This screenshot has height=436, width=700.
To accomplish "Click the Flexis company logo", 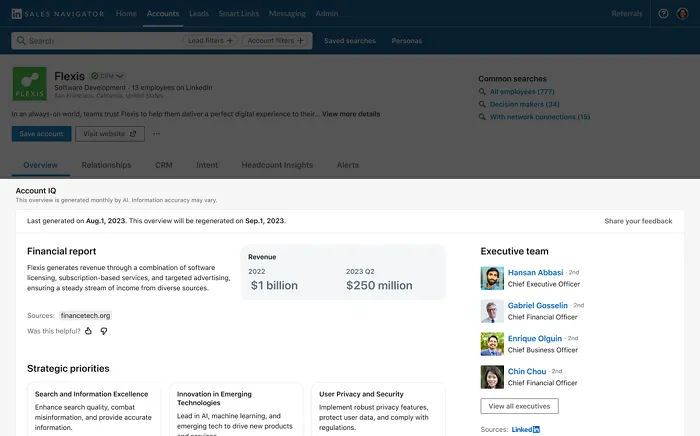I will tap(29, 83).
